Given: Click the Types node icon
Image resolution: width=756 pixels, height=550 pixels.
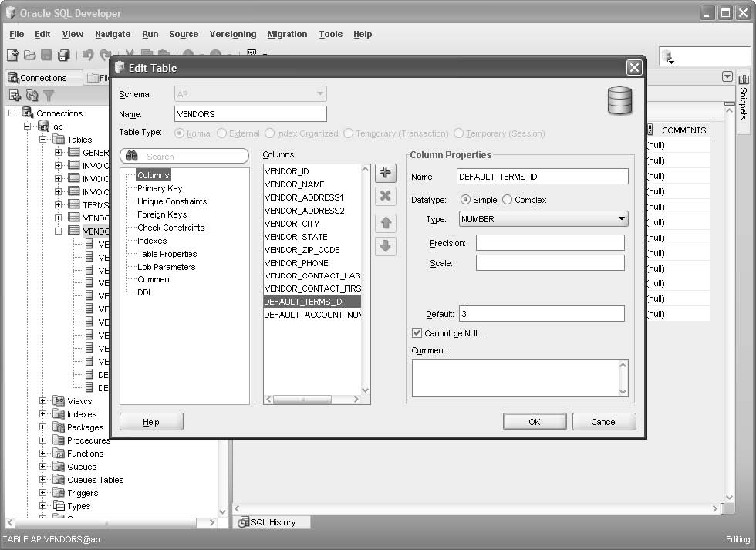Looking at the screenshot, I should (x=59, y=506).
